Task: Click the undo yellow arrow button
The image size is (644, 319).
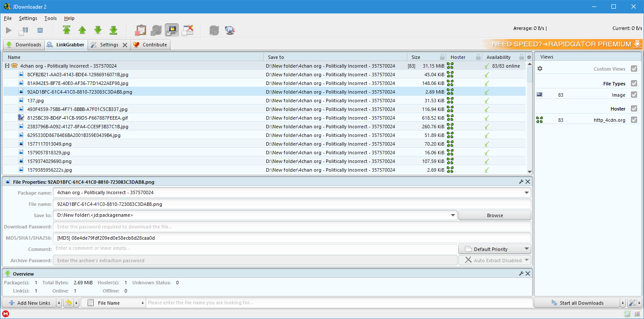Action: [69, 303]
